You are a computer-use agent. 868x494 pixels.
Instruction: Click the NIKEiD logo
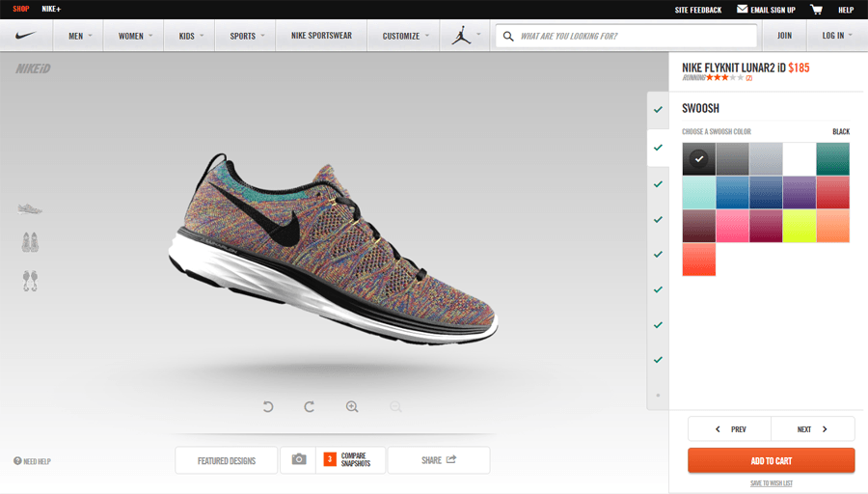pyautogui.click(x=33, y=69)
